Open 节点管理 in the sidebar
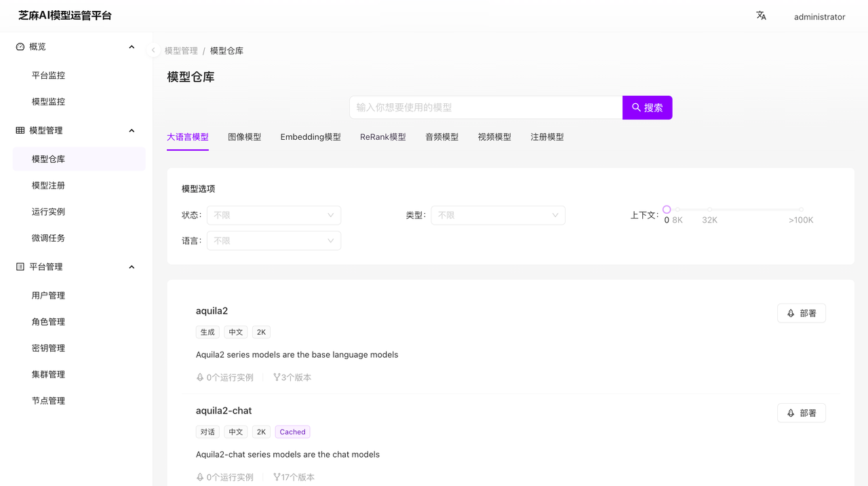The image size is (868, 486). point(79,400)
